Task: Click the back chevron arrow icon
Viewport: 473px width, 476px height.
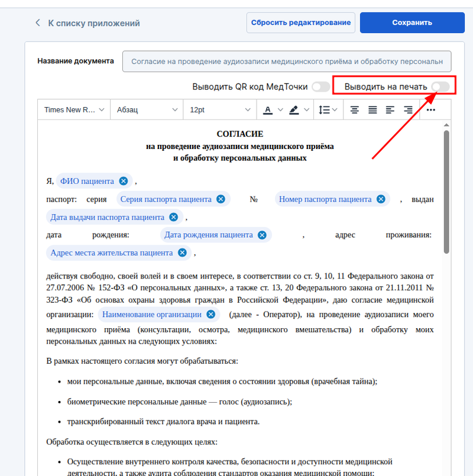Action: (38, 23)
